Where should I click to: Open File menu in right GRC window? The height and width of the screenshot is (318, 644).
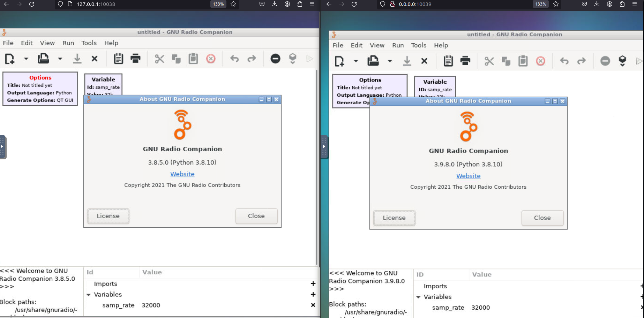click(x=338, y=45)
